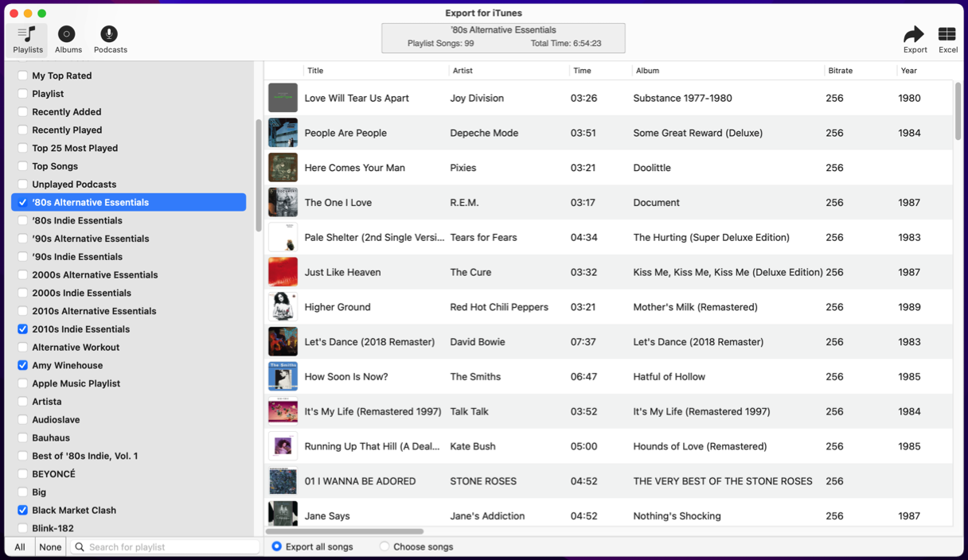This screenshot has height=560, width=968.
Task: Open the Excel export option
Action: (x=947, y=40)
